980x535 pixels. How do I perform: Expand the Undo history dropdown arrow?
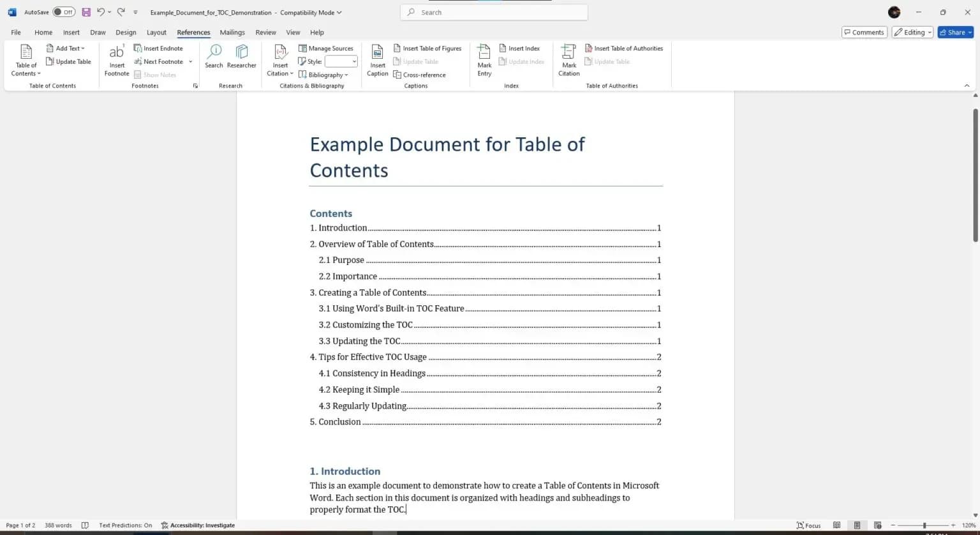click(109, 12)
